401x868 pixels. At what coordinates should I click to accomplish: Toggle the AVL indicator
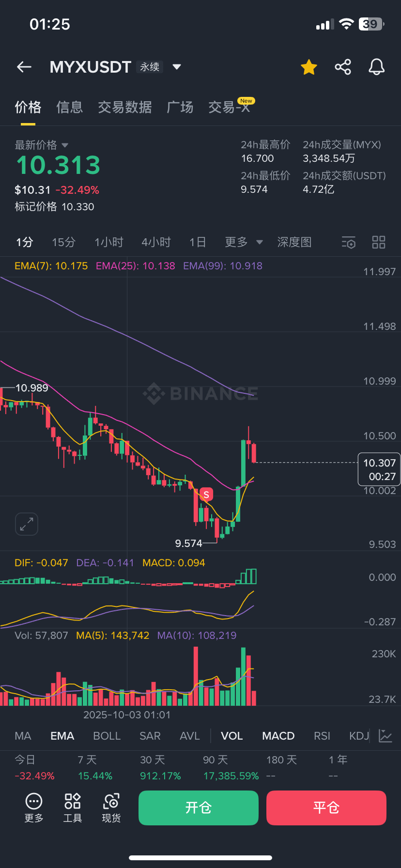pyautogui.click(x=190, y=736)
